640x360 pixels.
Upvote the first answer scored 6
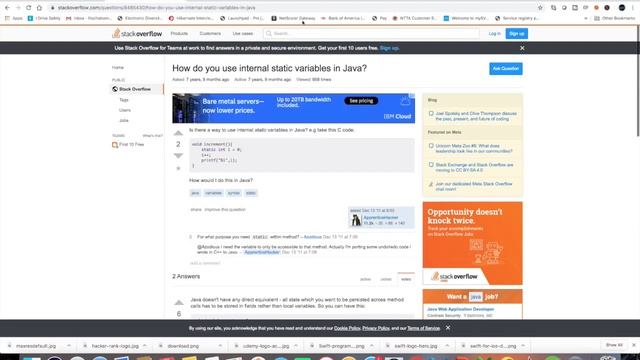click(x=179, y=302)
